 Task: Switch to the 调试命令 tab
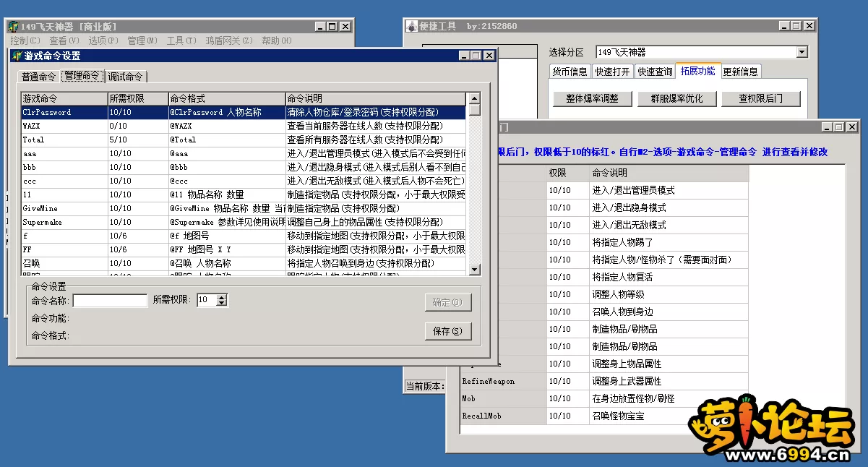tap(126, 77)
